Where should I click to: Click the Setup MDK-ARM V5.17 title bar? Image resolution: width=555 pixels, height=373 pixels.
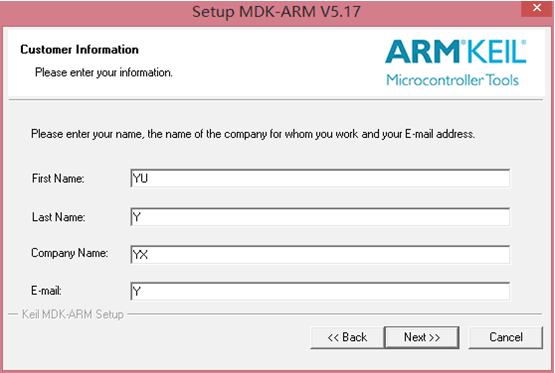[x=276, y=12]
